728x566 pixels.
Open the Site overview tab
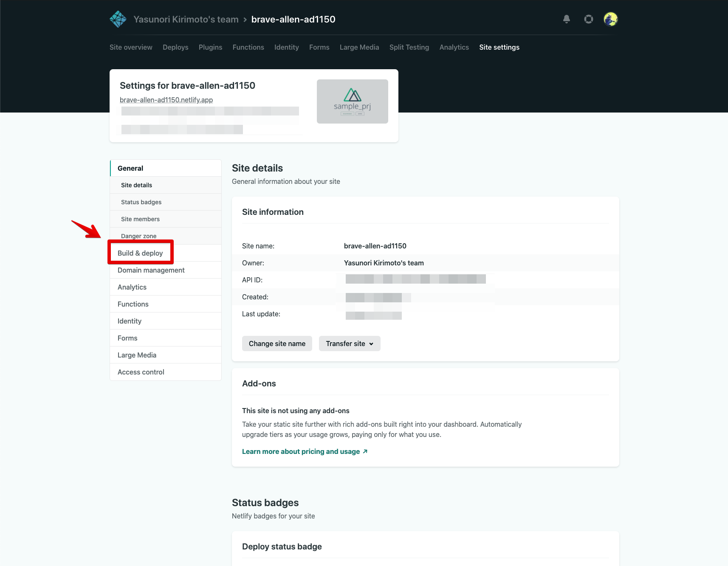pos(131,47)
